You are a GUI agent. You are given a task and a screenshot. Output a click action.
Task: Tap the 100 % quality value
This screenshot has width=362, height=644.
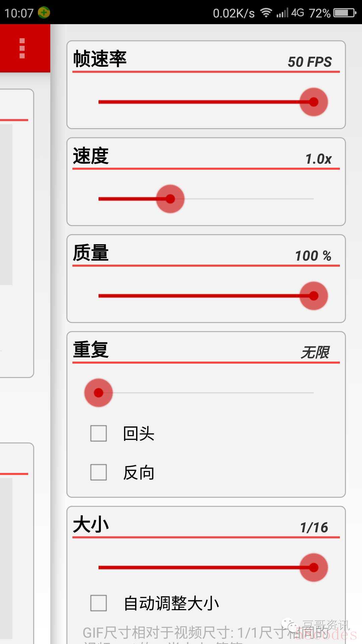point(313,256)
